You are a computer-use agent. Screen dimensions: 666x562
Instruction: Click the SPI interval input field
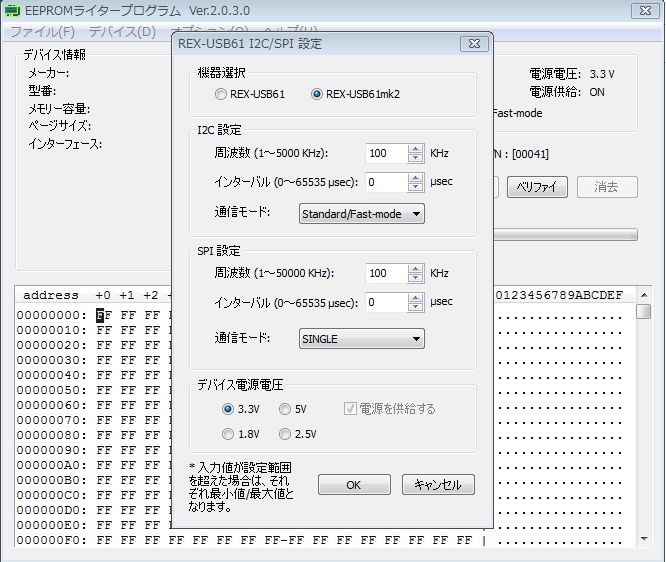pos(387,302)
